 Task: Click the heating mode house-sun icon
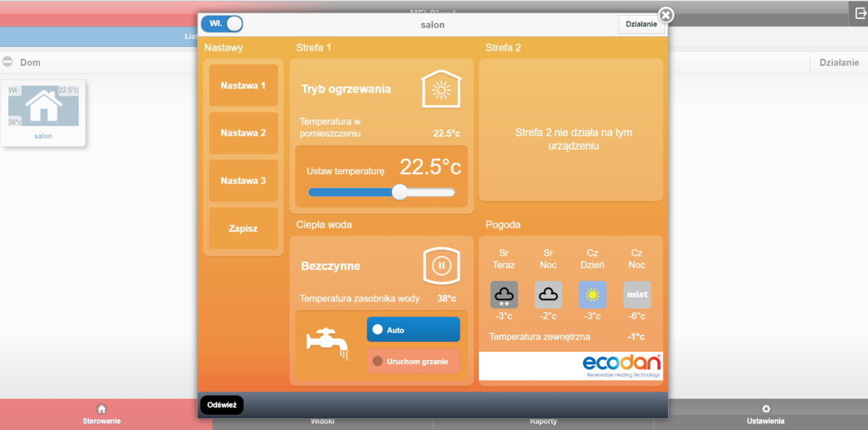[x=441, y=89]
